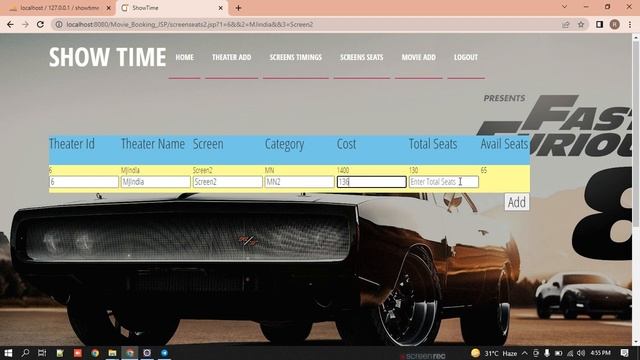Bookmark this page with the star icon
This screenshot has width=640, height=360.
[581, 24]
